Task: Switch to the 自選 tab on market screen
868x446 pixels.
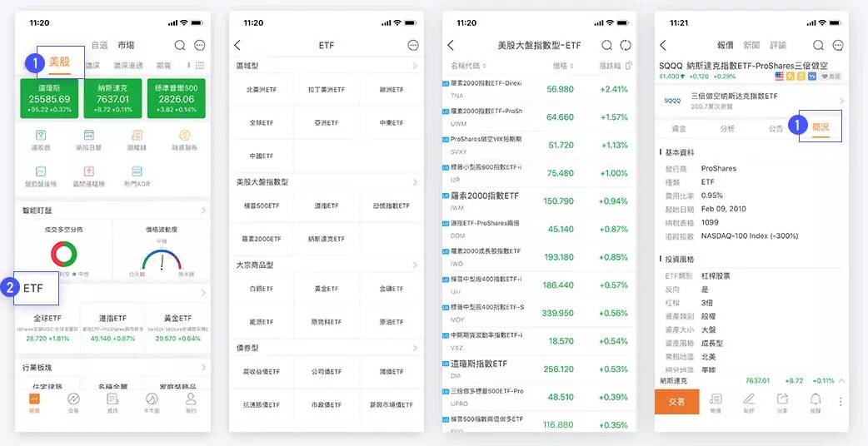Action: [x=100, y=45]
